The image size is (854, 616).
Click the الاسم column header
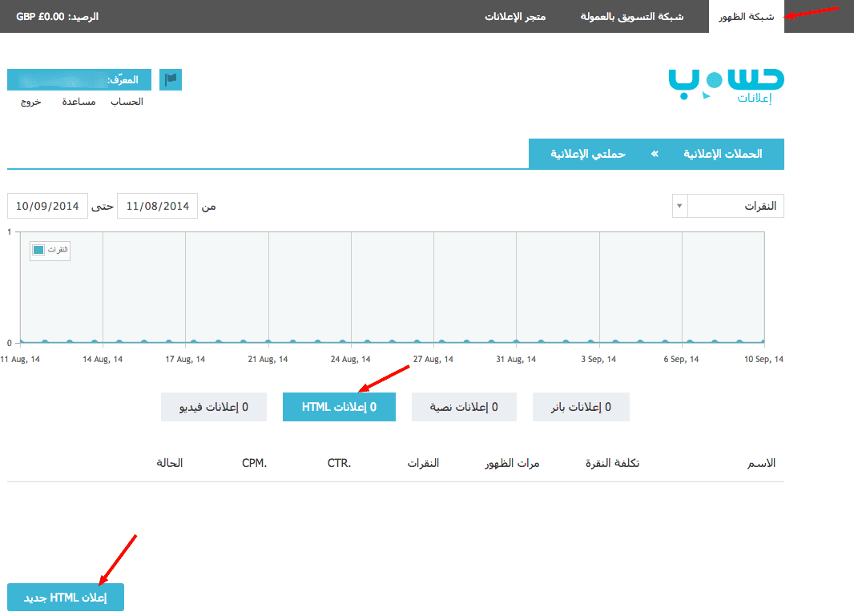pos(761,463)
